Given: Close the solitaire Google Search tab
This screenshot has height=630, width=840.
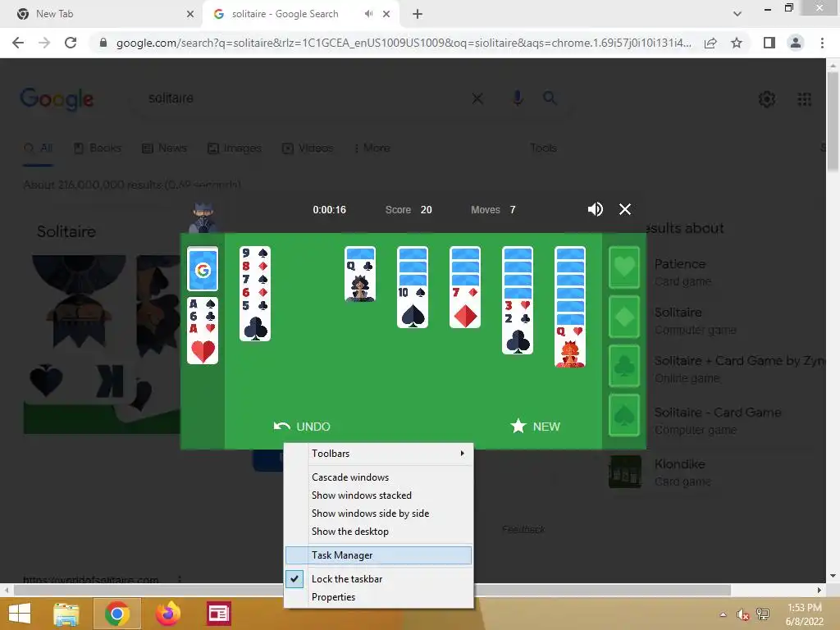Looking at the screenshot, I should [386, 14].
